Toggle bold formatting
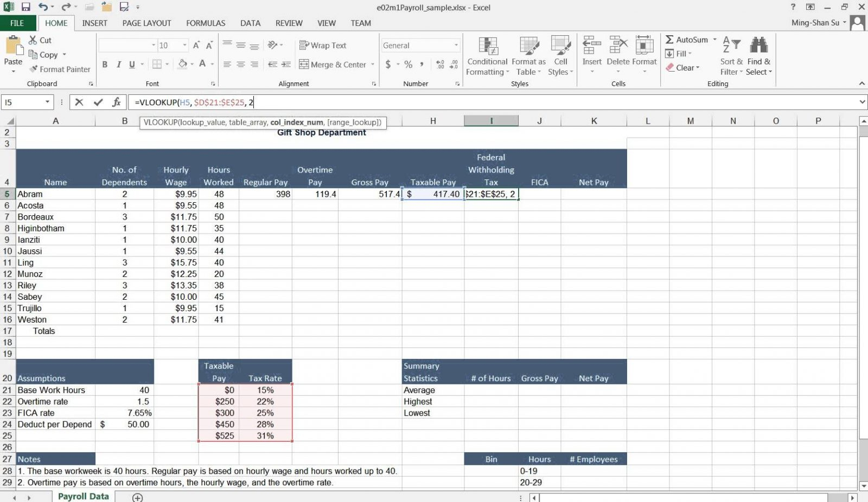 coord(105,64)
